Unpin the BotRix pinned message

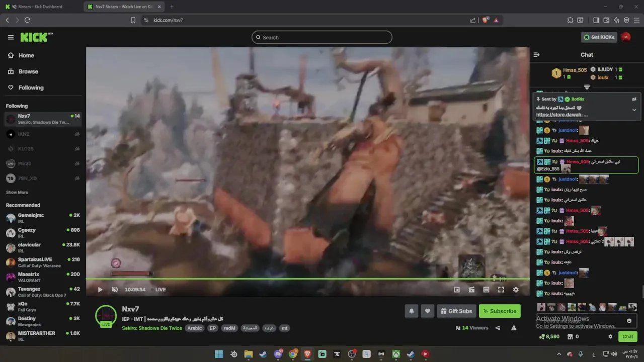pos(634,99)
